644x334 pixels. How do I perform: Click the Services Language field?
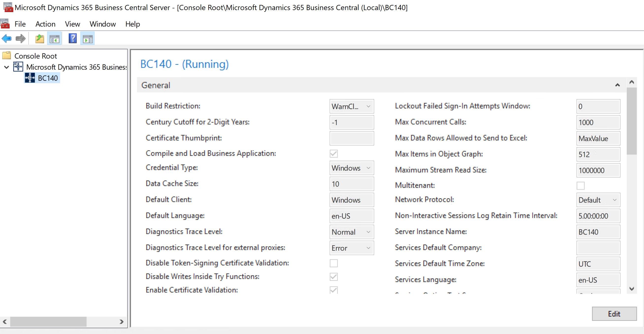598,280
